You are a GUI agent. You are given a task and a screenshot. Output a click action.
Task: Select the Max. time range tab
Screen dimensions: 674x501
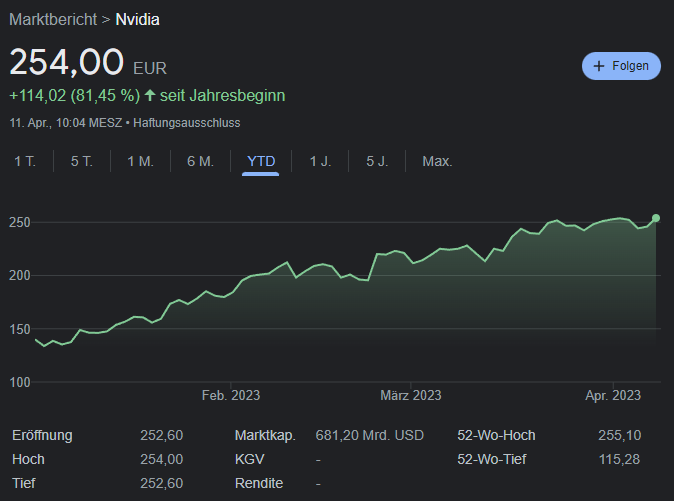(437, 161)
